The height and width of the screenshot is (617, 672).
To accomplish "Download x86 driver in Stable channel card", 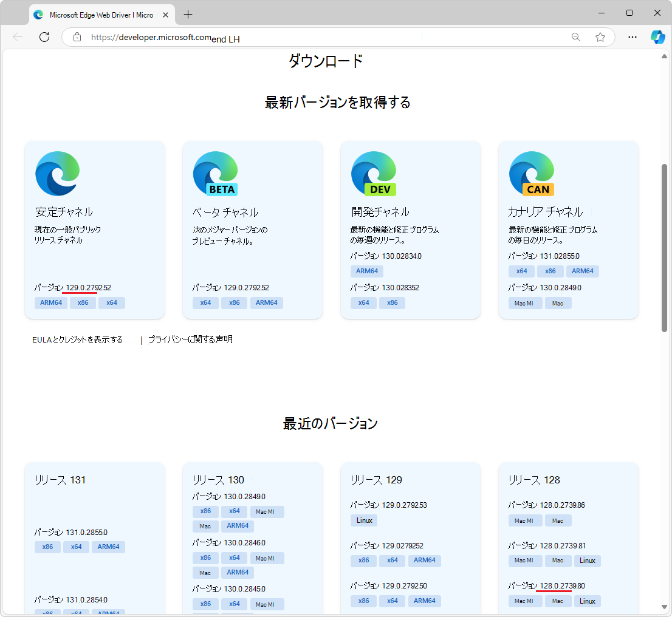I will pos(83,303).
